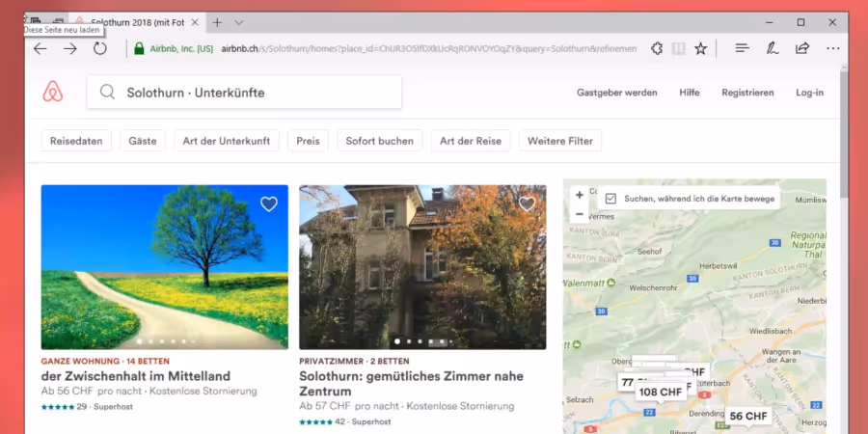The height and width of the screenshot is (434, 868).
Task: Click the 'Ab 56 CHF' price text
Action: (68, 392)
